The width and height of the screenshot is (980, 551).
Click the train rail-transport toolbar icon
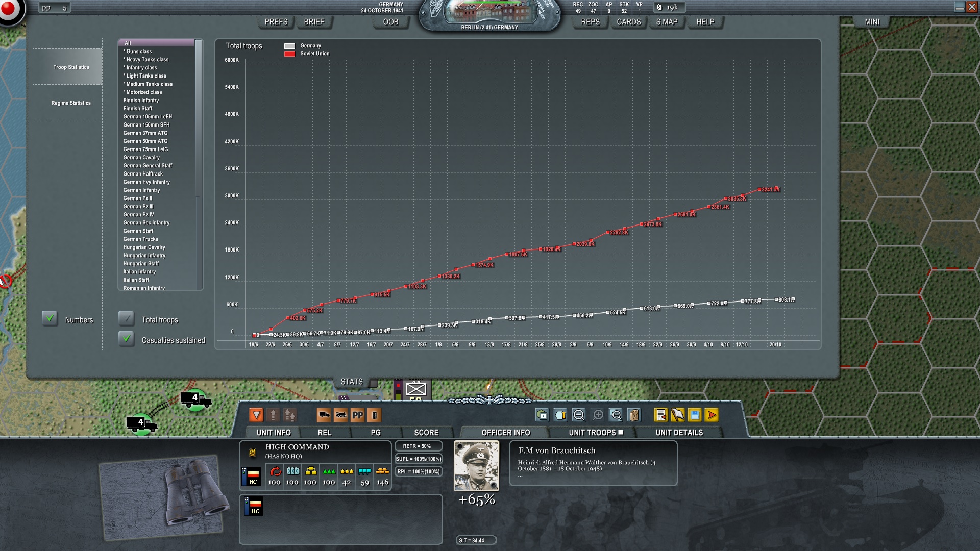tap(340, 415)
